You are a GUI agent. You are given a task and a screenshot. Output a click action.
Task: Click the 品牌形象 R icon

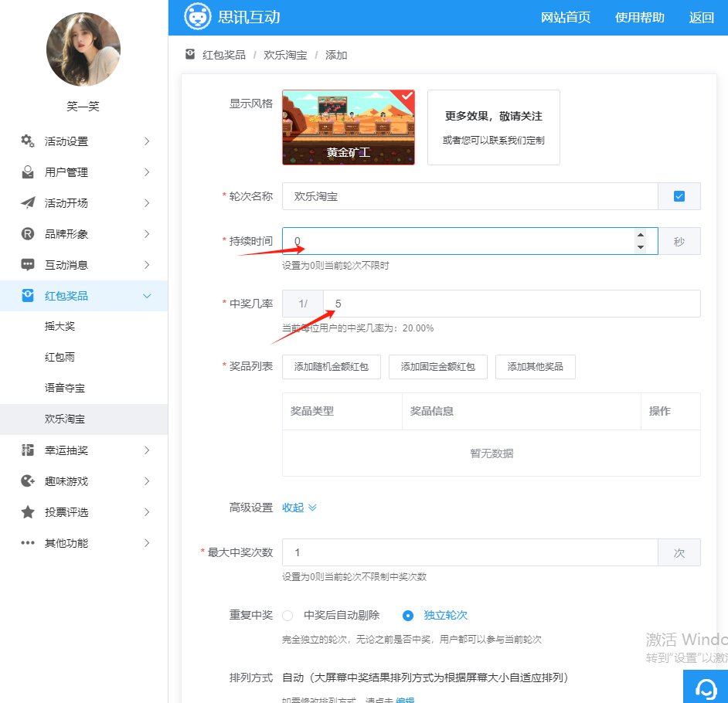pyautogui.click(x=28, y=234)
